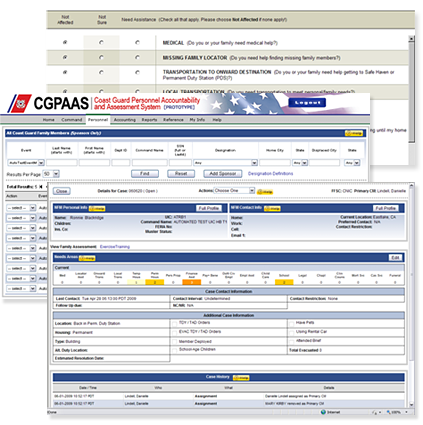Screen dimensions: 423x425
Task: Click the Logout button
Action: [307, 103]
